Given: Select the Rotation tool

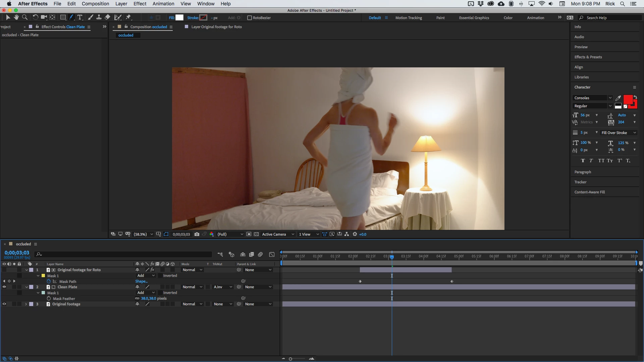Looking at the screenshot, I should [35, 17].
